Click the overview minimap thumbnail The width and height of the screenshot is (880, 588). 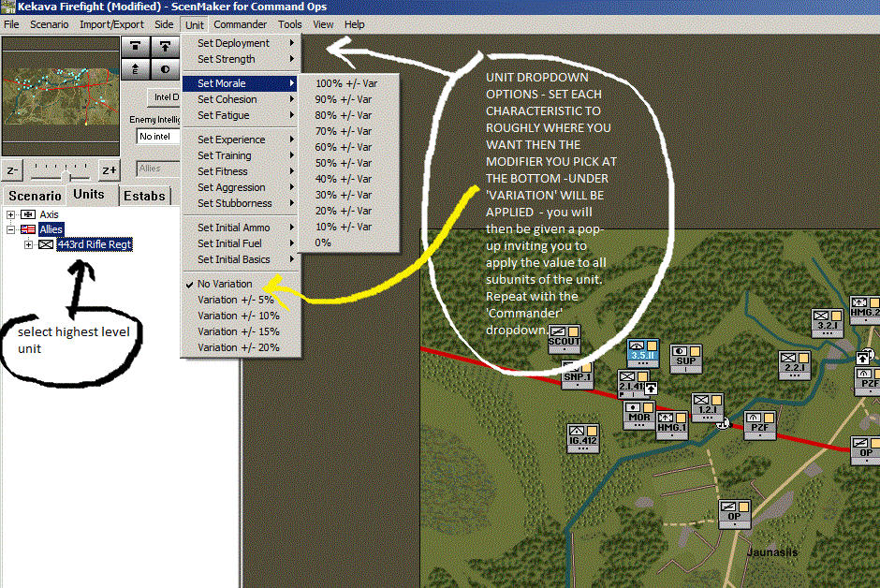coord(61,96)
